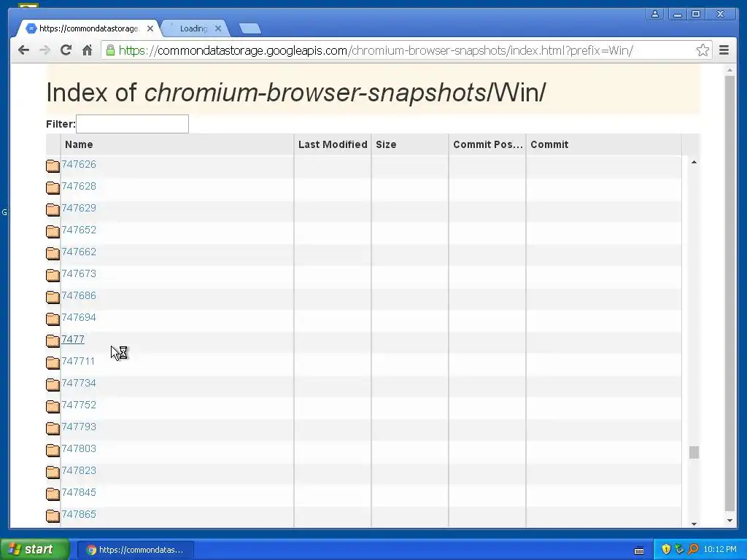Image resolution: width=747 pixels, height=560 pixels.
Task: Click folder icon beside 747823
Action: pyautogui.click(x=53, y=472)
